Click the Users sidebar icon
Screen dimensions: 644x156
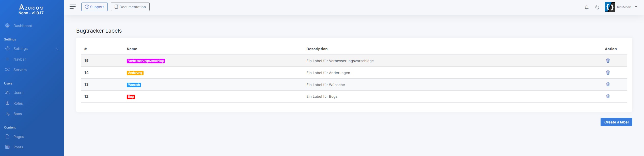pyautogui.click(x=7, y=92)
